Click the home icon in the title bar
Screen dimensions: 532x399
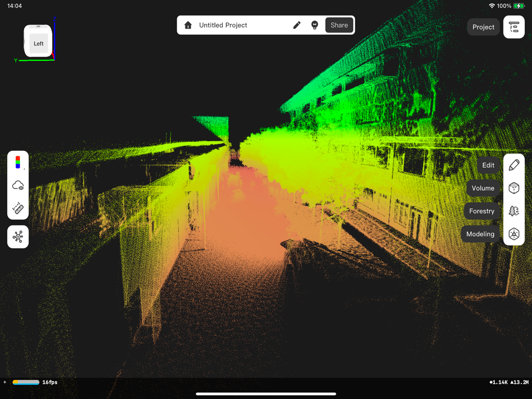188,24
